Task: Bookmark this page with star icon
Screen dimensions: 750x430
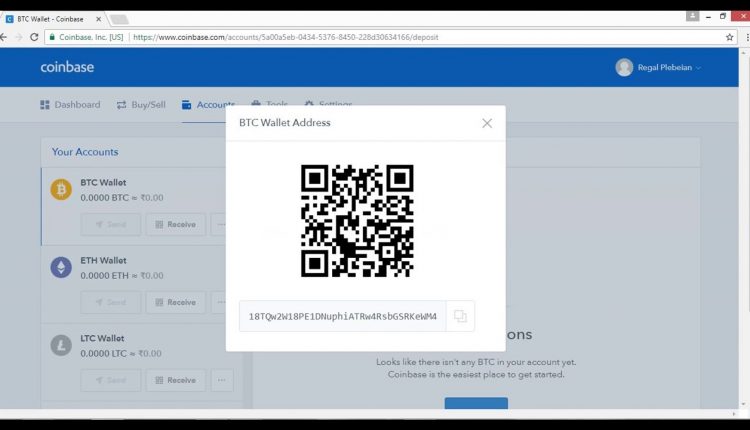Action: click(729, 37)
